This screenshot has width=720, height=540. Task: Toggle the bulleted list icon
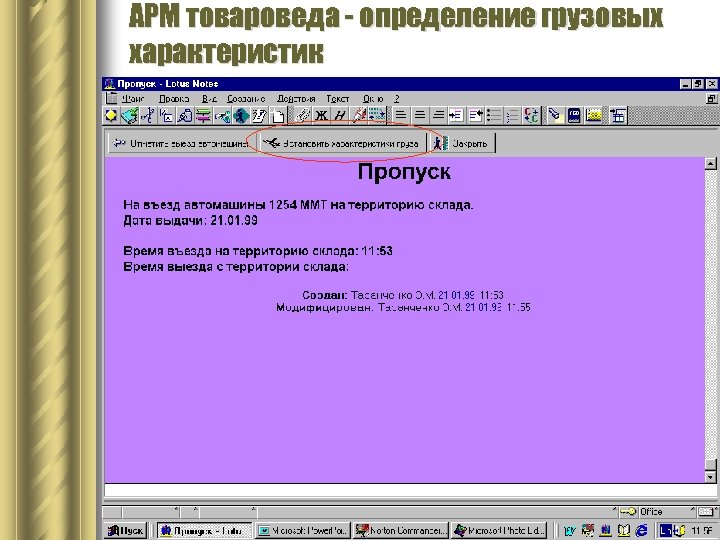494,115
